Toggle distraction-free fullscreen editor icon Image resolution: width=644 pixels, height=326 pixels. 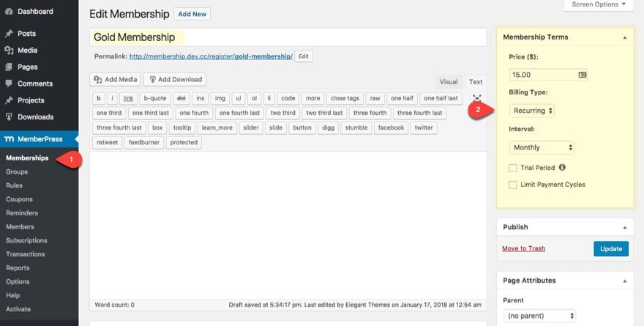(476, 98)
